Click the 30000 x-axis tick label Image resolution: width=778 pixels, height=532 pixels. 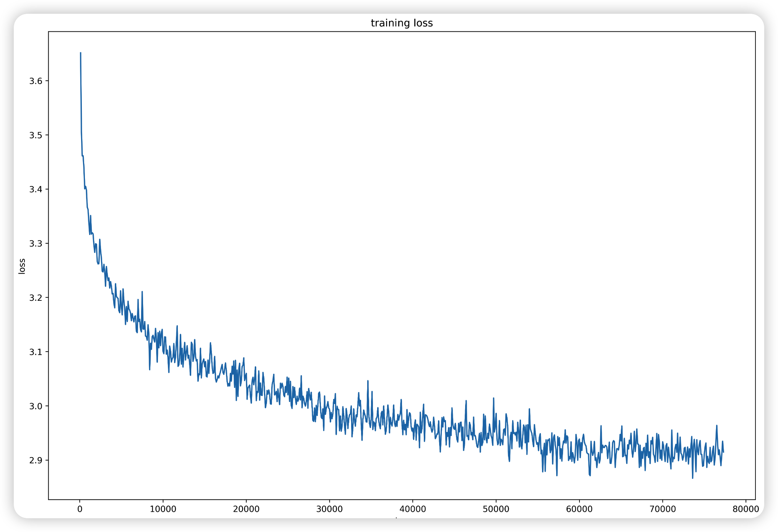[x=329, y=509]
